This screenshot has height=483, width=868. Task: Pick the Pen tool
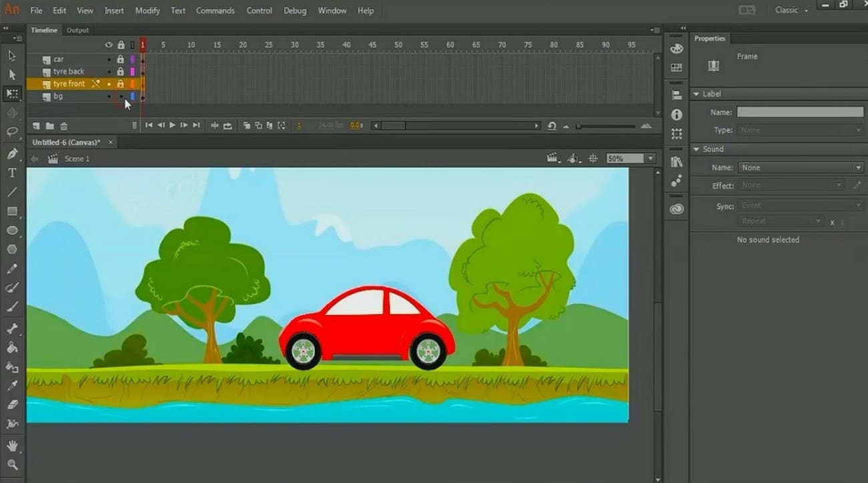pos(11,152)
